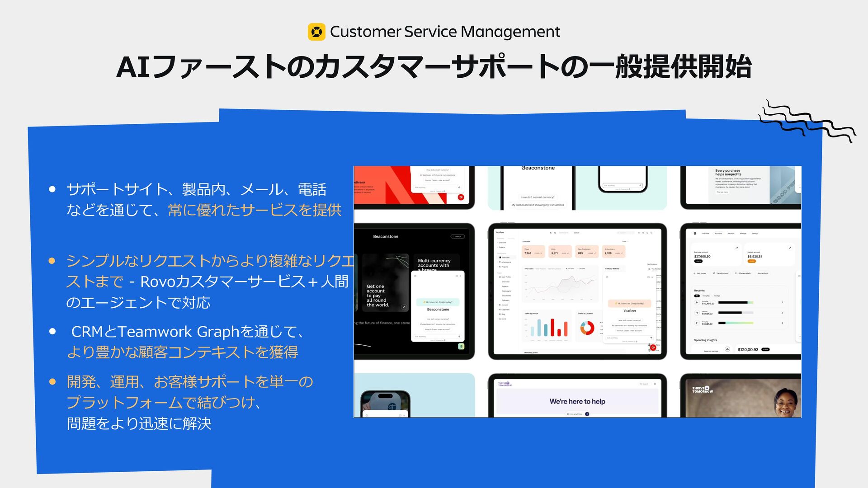
Task: Select Overview tab in banking app header
Action: [705, 234]
